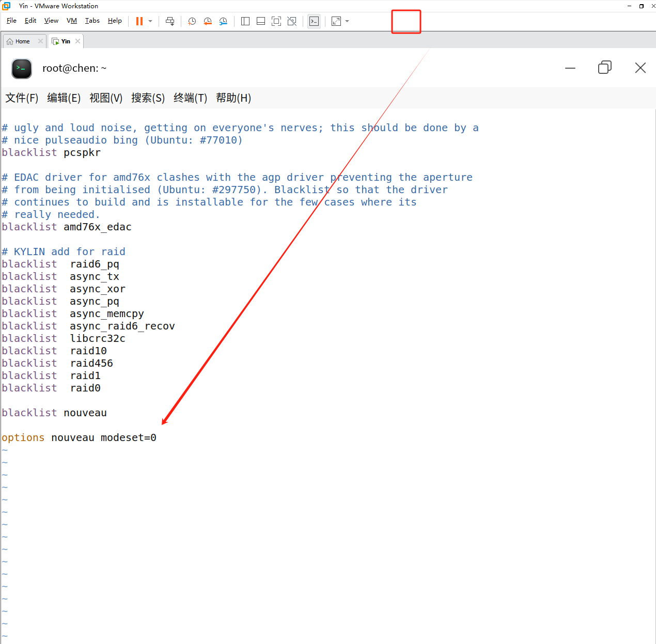Open the power options dropdown arrow
The image size is (656, 644).
click(x=150, y=21)
